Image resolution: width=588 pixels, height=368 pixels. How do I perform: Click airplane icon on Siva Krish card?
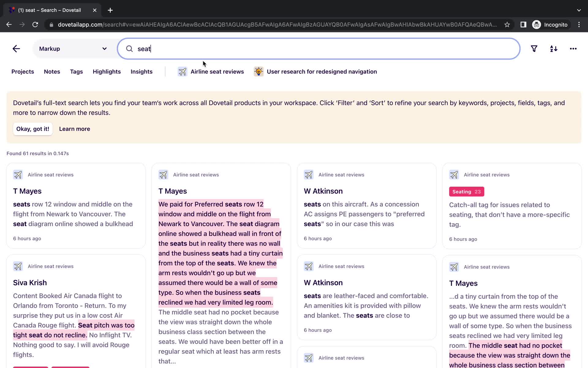[18, 266]
